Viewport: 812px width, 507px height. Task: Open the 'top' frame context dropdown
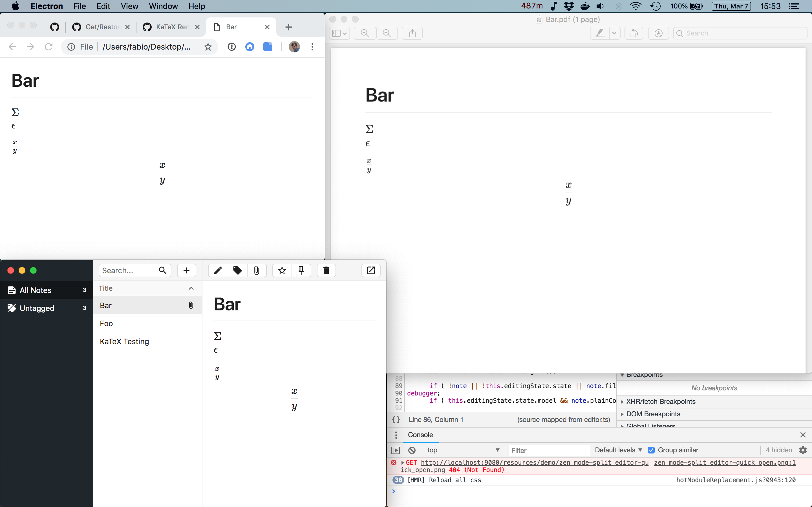[463, 450]
